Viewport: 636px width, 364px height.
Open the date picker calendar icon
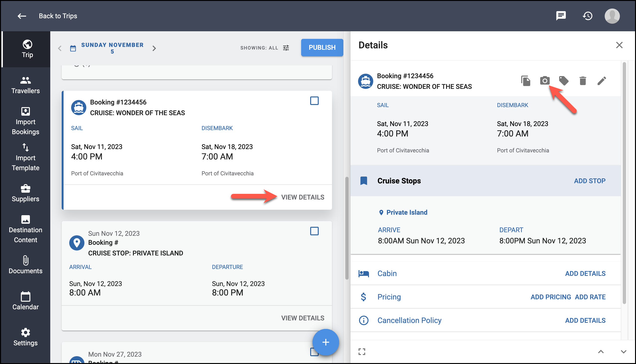click(73, 48)
